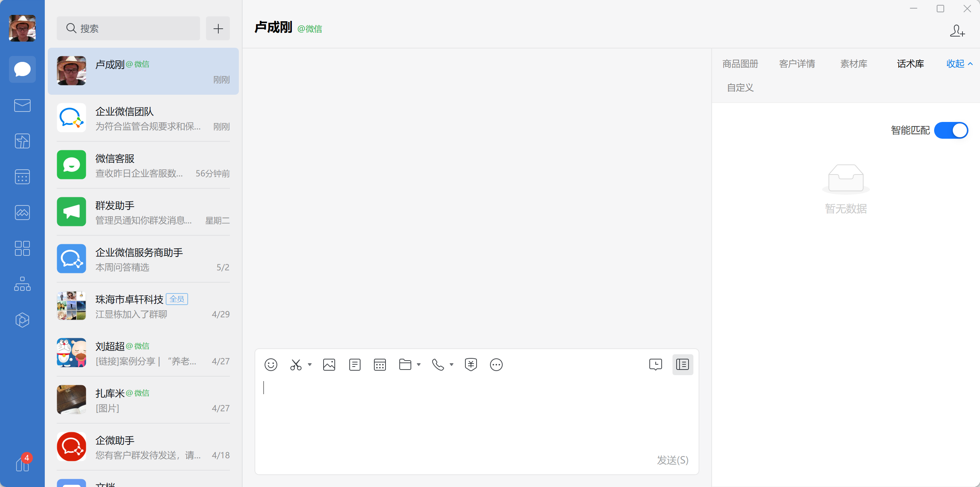Viewport: 980px width, 487px height.
Task: Switch to the 商品图册 tab
Action: pos(740,64)
